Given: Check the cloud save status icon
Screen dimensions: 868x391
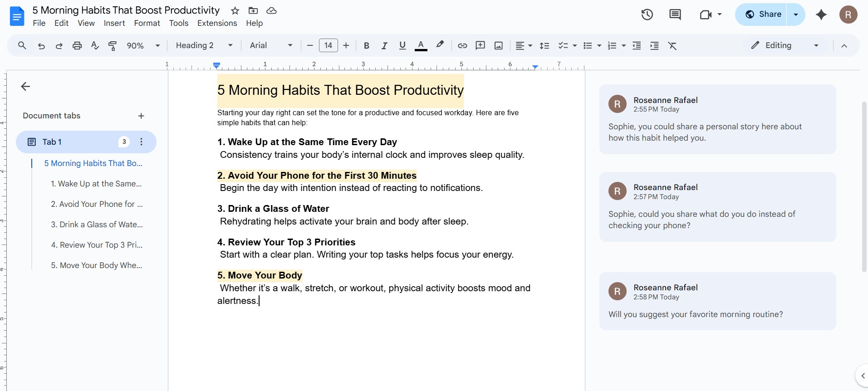Looking at the screenshot, I should [x=271, y=10].
